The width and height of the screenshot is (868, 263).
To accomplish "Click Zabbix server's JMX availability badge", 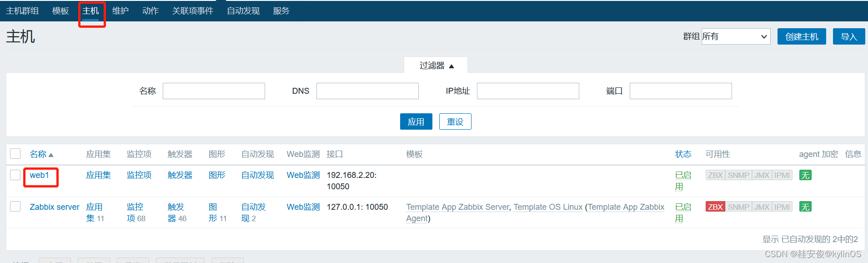I will click(x=762, y=207).
